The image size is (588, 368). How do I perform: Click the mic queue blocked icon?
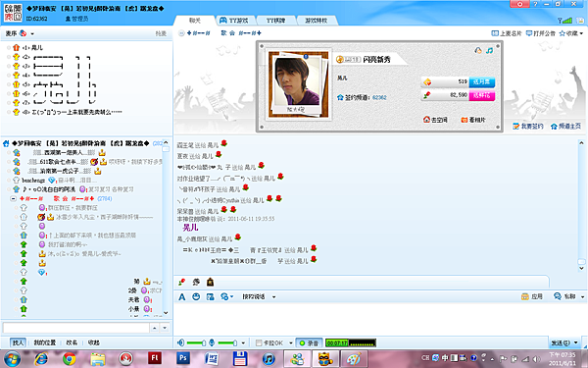[x=23, y=33]
